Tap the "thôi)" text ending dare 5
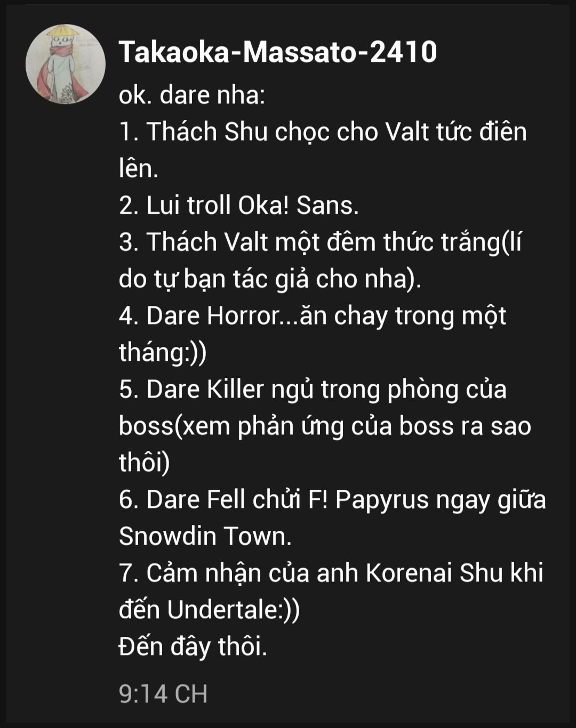The image size is (576, 728). [145, 463]
